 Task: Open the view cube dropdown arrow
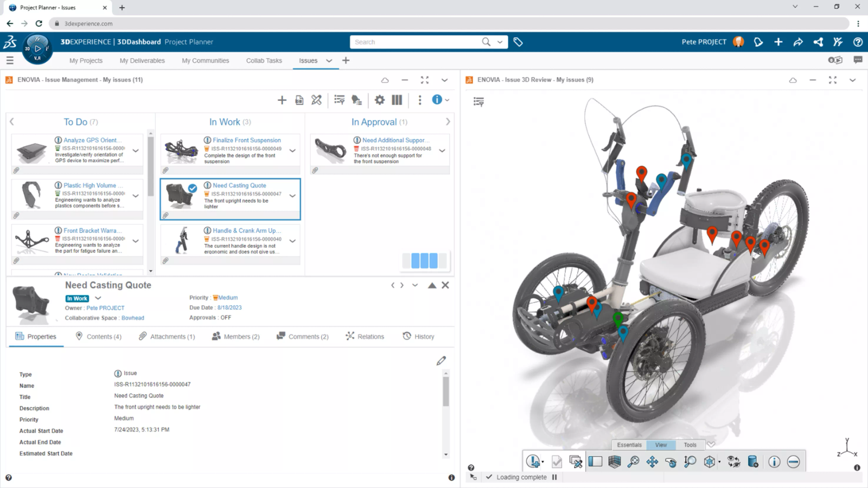tap(719, 462)
